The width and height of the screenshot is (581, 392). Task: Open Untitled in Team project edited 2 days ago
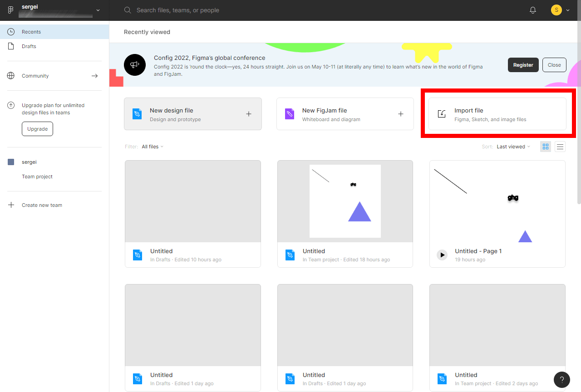pos(497,338)
